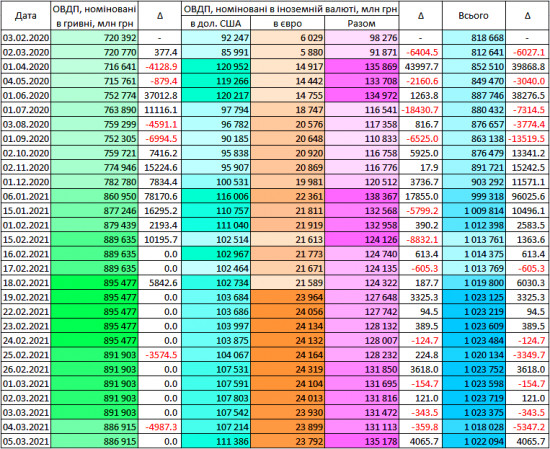Select the combined value 138 367

coord(362,196)
